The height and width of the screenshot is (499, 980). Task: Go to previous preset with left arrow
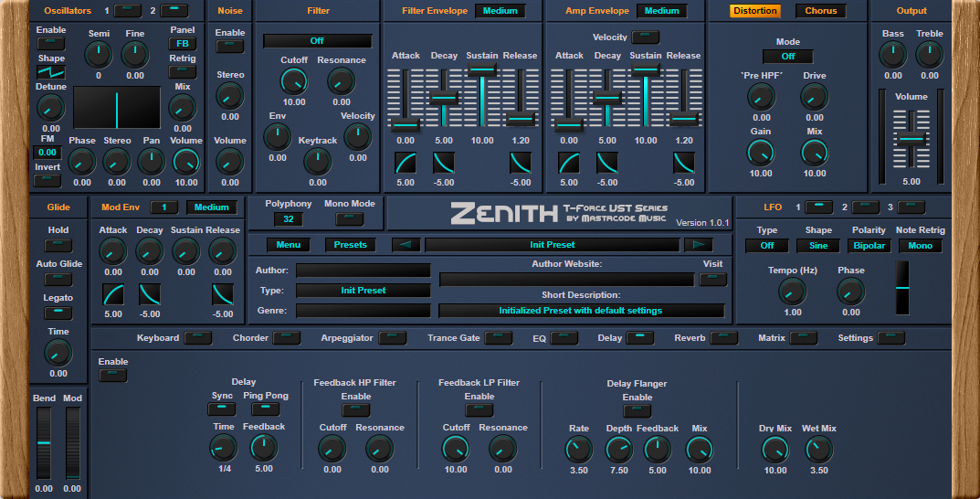tap(406, 245)
